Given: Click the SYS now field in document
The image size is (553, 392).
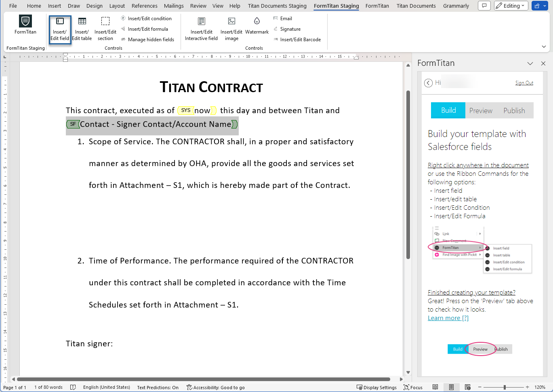Looking at the screenshot, I should tap(197, 110).
